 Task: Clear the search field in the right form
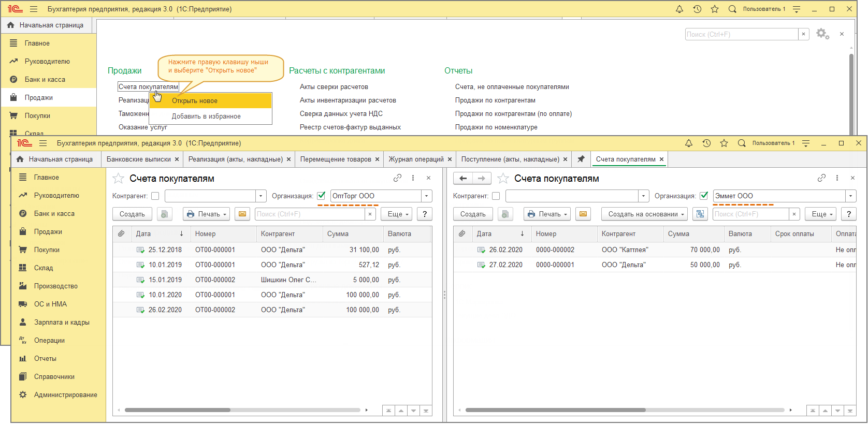tap(794, 214)
